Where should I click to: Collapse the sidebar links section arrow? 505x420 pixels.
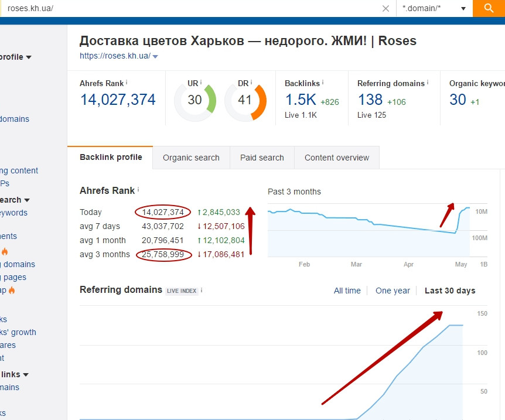(26, 375)
